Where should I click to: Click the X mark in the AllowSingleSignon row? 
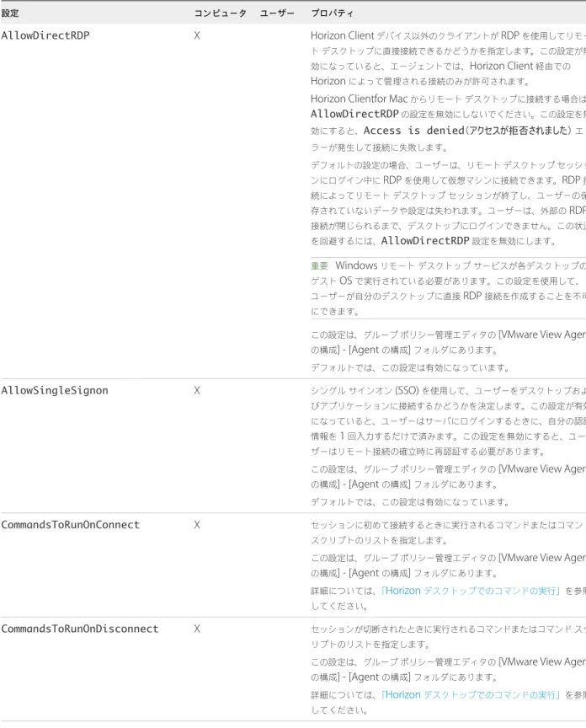click(x=197, y=390)
